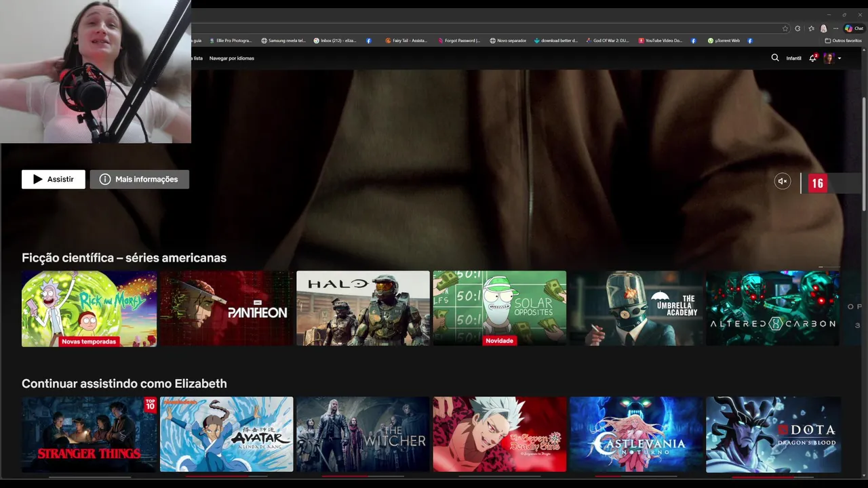
Task: Click Novidade badge on Solar Opposites
Action: 499,341
